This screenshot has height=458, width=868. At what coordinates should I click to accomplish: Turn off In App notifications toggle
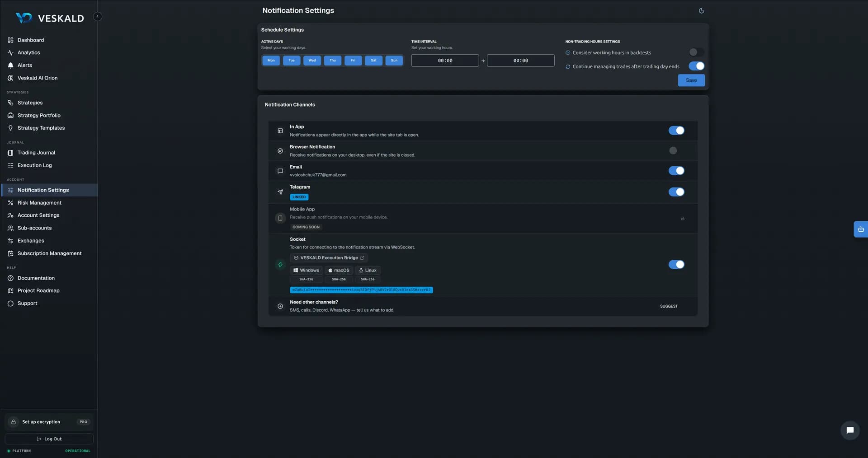pyautogui.click(x=676, y=131)
